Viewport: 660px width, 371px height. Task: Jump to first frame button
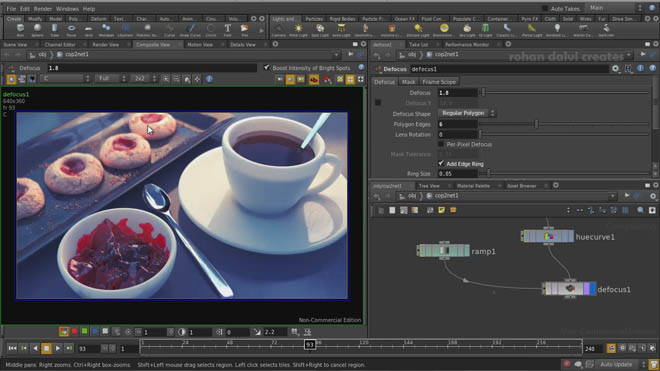tap(12, 348)
